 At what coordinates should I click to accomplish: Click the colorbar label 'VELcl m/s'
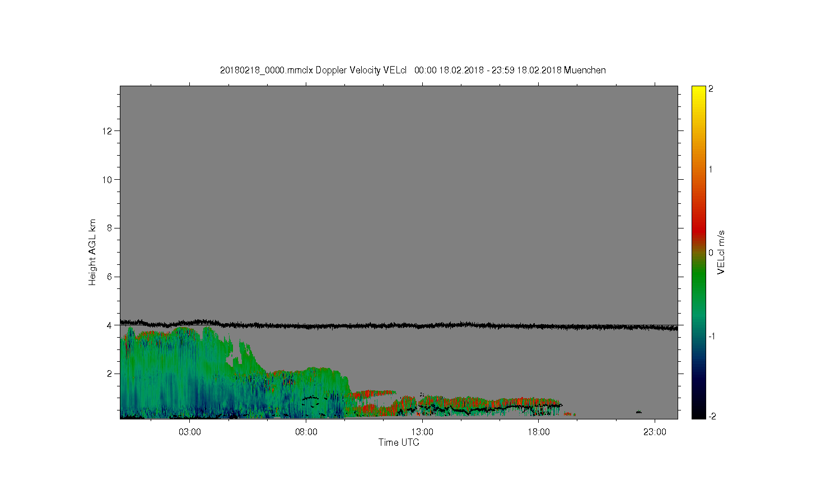pos(721,252)
